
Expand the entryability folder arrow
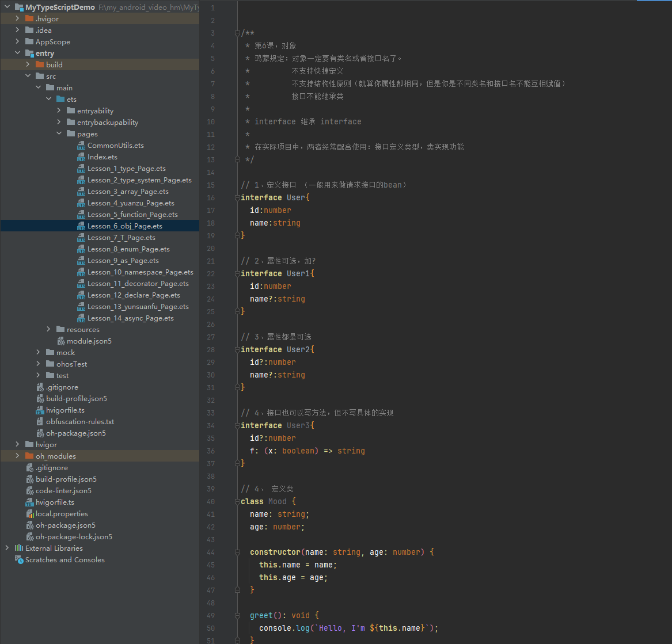pyautogui.click(x=59, y=110)
